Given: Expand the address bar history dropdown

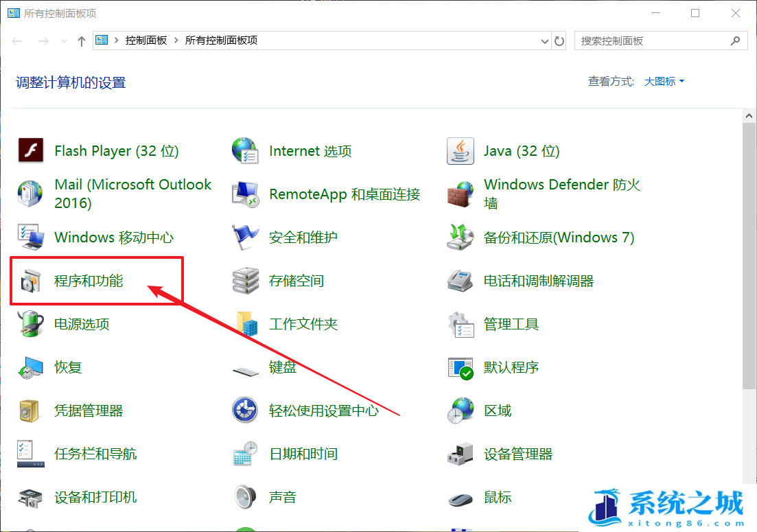Looking at the screenshot, I should click(x=544, y=41).
